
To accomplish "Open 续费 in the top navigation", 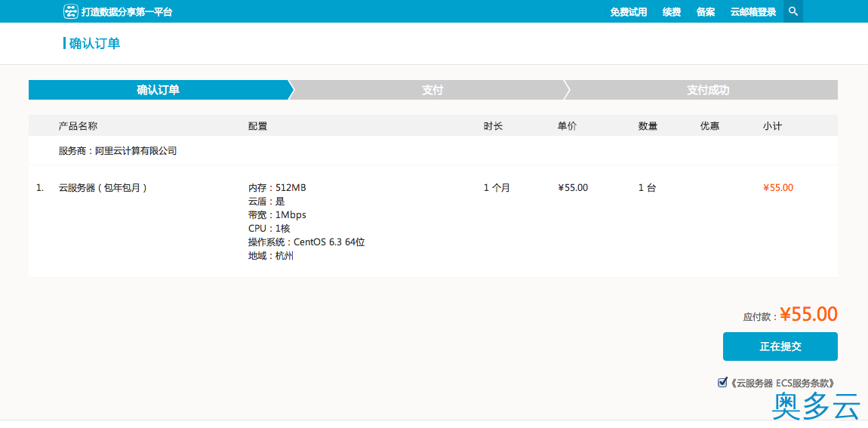I will tap(672, 12).
